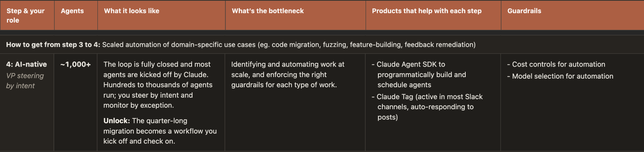The height and width of the screenshot is (152, 644).
Task: Click the 'quarter-long migration' unlock sentence
Action: (160, 131)
